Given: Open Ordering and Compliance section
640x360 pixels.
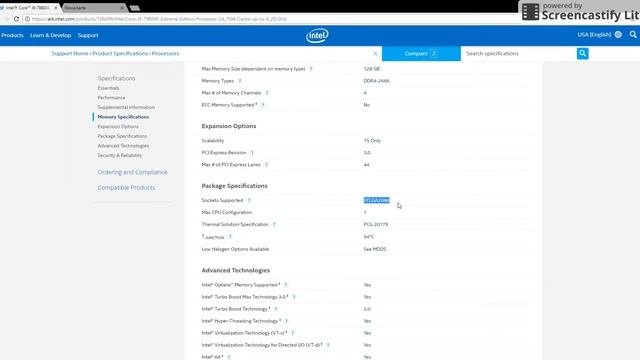Looking at the screenshot, I should point(132,172).
